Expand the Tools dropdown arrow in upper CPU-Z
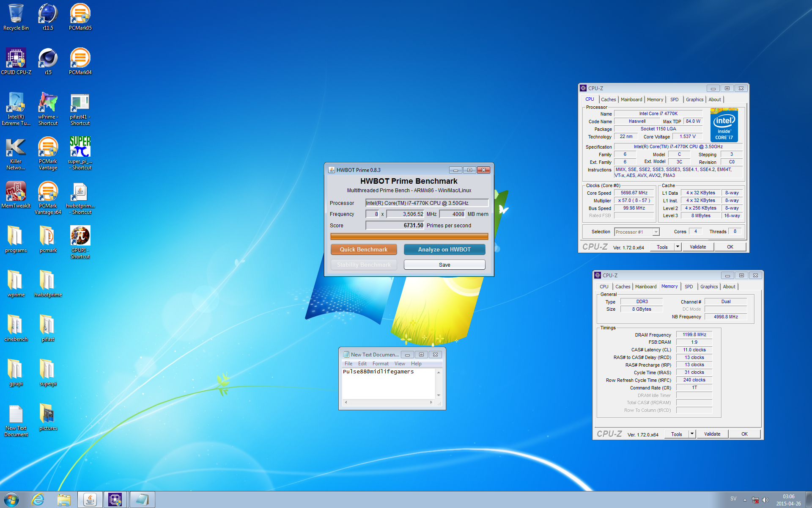 tap(678, 247)
